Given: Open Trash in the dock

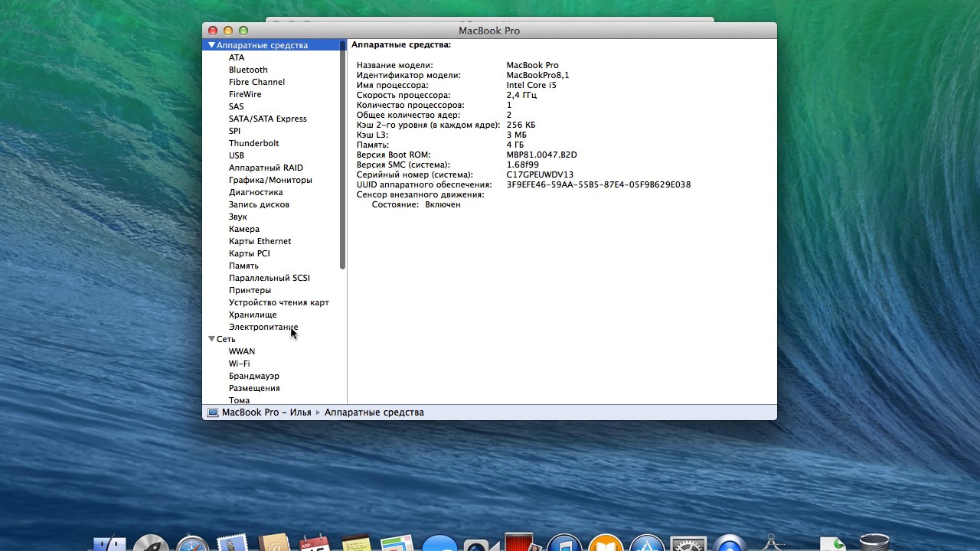Looking at the screenshot, I should coord(874,543).
